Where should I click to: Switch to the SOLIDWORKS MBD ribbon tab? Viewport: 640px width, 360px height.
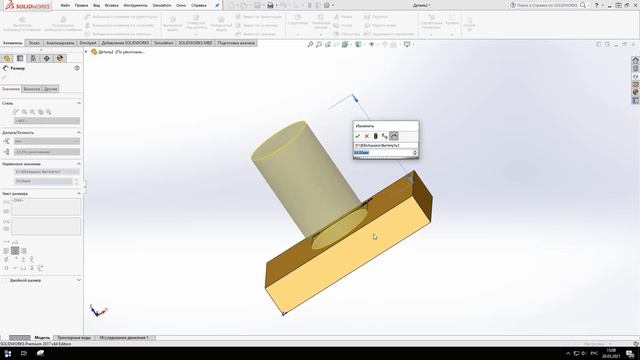click(196, 43)
